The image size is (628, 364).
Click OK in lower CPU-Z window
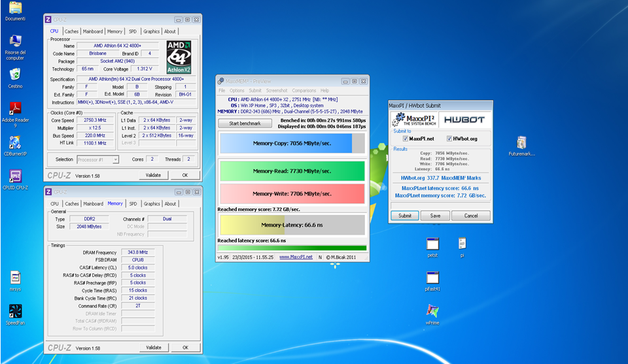click(x=185, y=348)
